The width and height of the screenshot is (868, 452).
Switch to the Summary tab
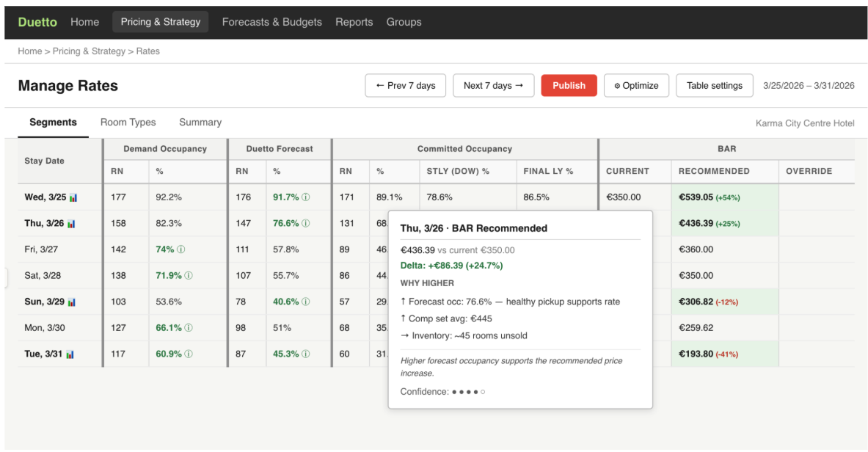200,123
